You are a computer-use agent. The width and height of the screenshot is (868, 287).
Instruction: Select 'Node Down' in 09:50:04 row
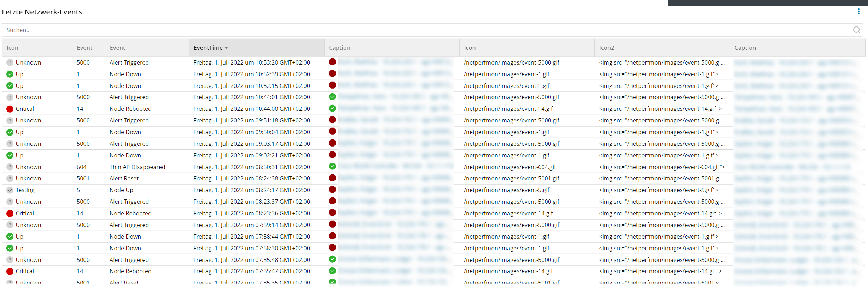pyautogui.click(x=125, y=132)
